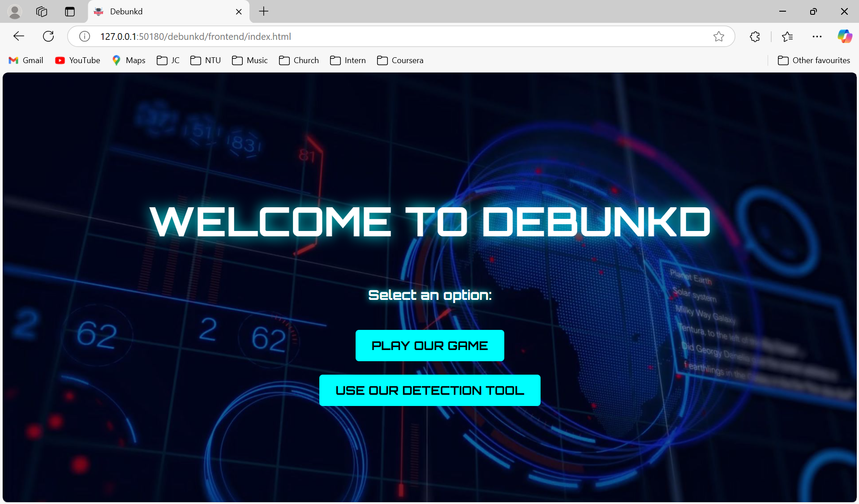Reload the Debunkd page
The height and width of the screenshot is (504, 859).
tap(48, 36)
